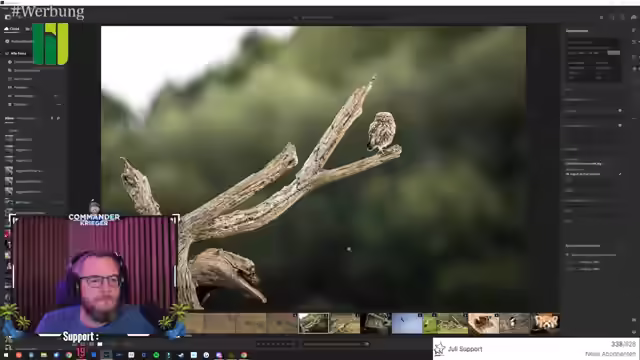Viewport: 640px width, 360px height.
Task: Select the blue sky bird thumbnail
Action: pos(407,323)
